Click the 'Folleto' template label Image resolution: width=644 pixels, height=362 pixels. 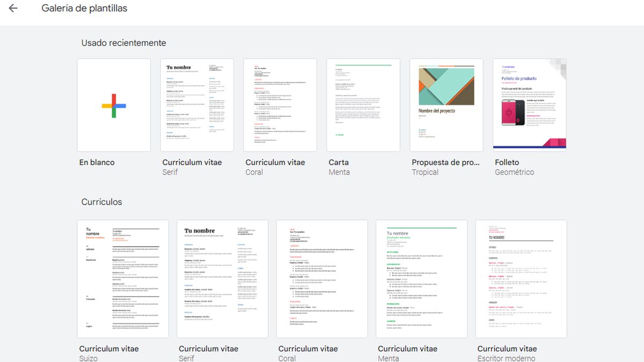click(x=506, y=162)
